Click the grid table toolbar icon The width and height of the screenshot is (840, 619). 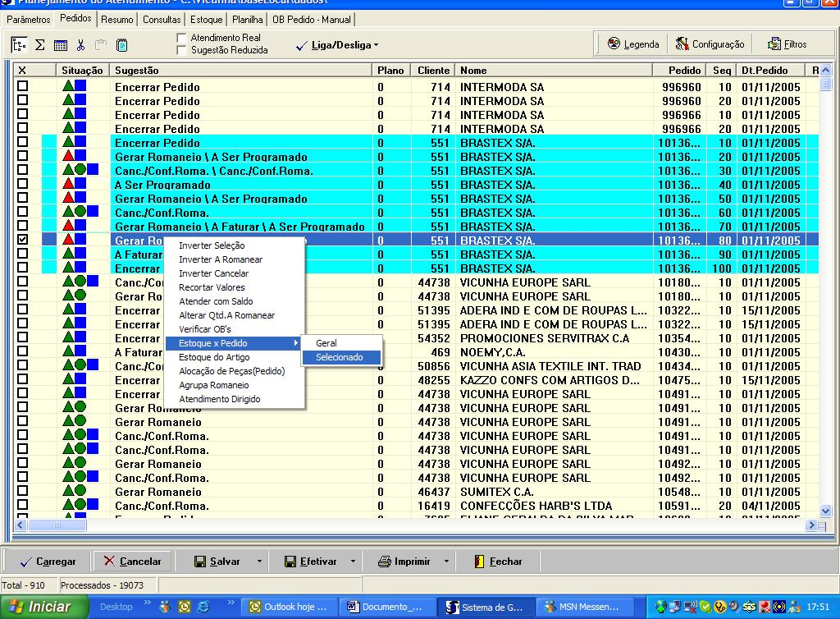click(61, 45)
